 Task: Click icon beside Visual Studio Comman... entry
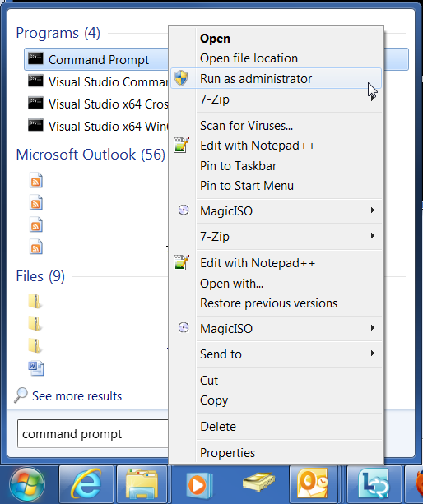click(35, 81)
